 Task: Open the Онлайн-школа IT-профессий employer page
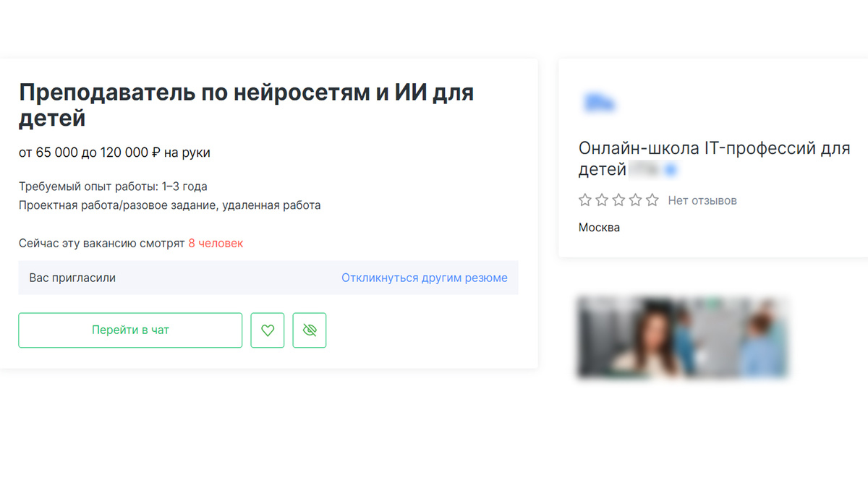click(x=714, y=148)
